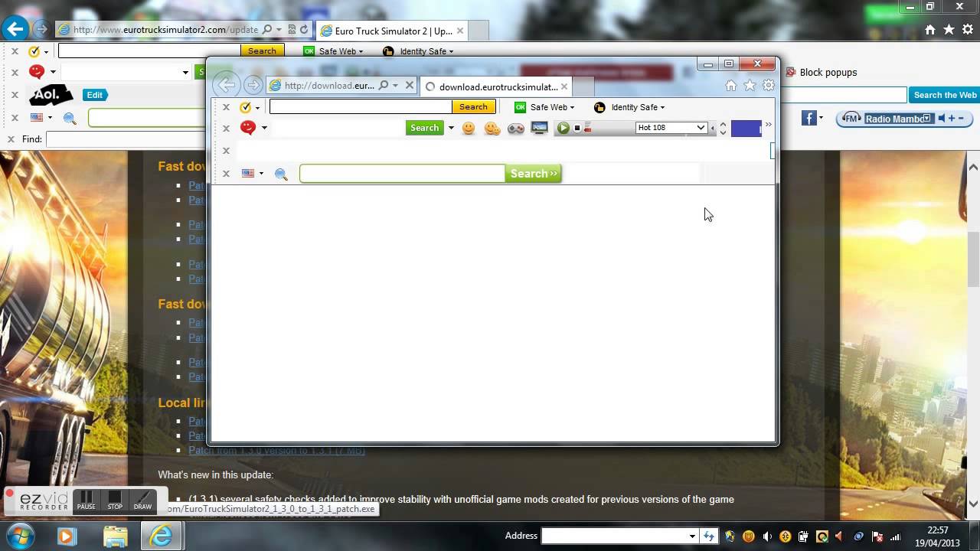Click the Block popups button
The width and height of the screenshot is (980, 551).
820,72
